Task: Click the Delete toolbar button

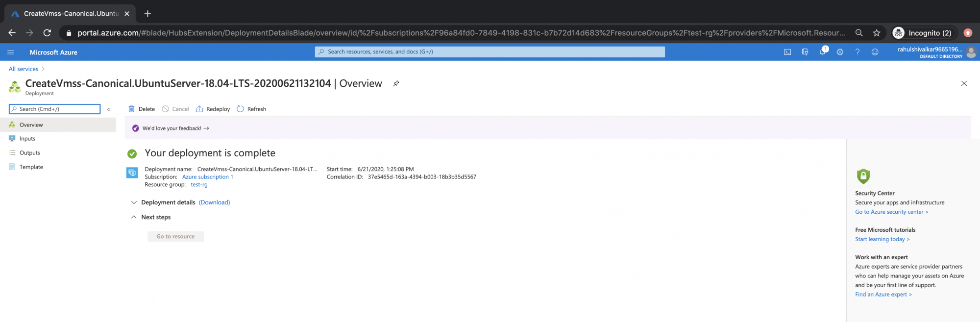Action: pyautogui.click(x=142, y=109)
